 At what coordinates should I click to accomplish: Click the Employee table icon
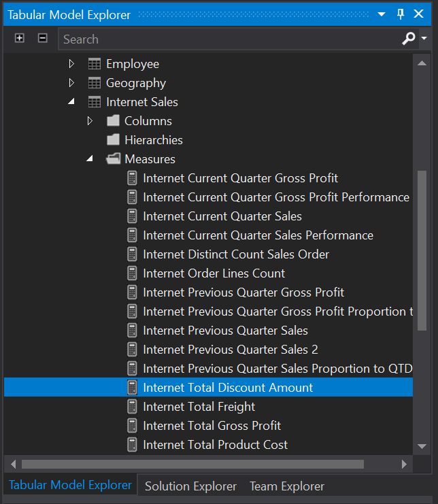95,64
